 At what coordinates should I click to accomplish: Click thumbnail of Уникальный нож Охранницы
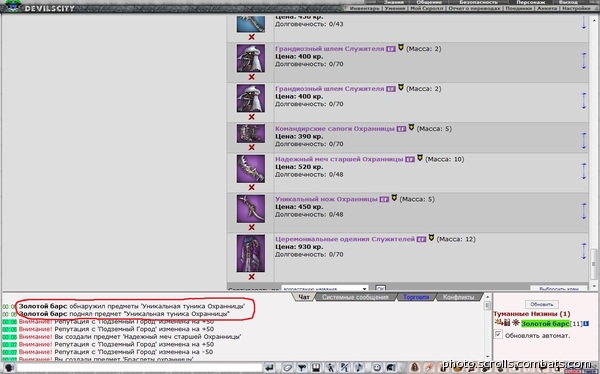[251, 209]
